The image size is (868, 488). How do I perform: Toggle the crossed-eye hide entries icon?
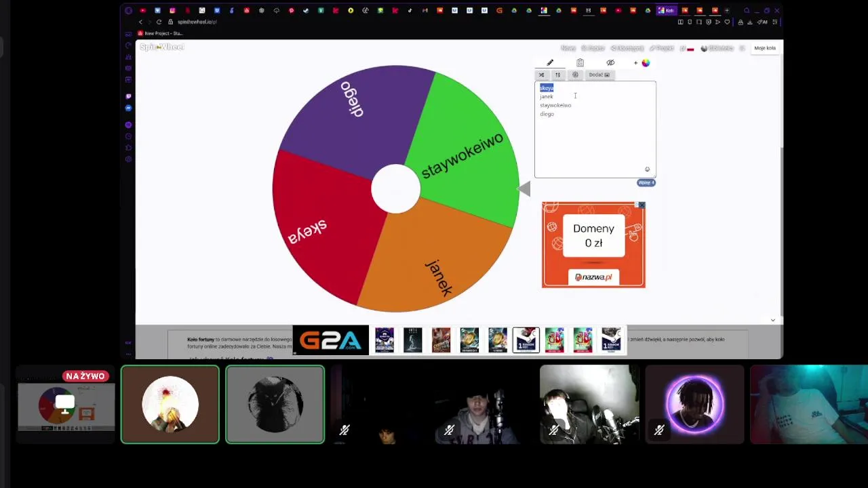point(610,63)
